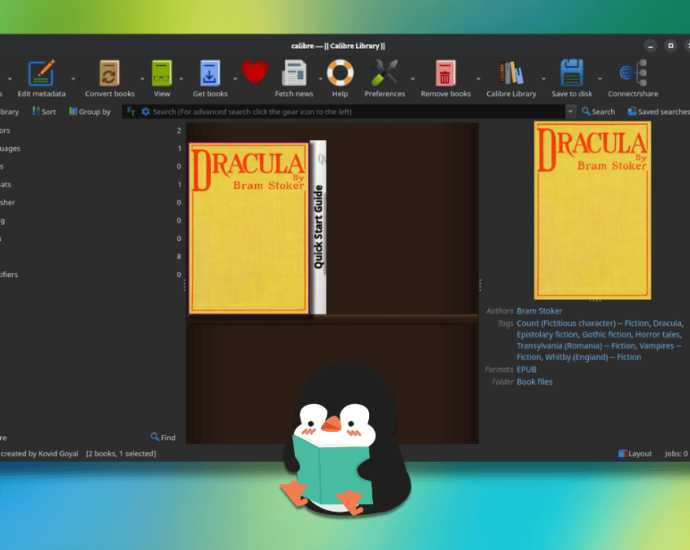Expand the Save to disk dropdown arrow
This screenshot has height=550, width=690.
click(599, 79)
